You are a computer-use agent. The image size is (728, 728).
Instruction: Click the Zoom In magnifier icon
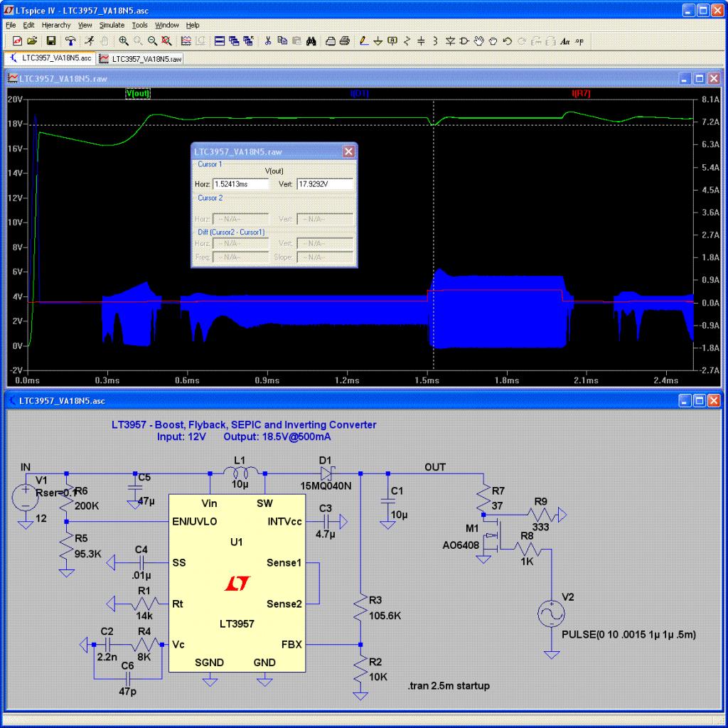pos(124,41)
